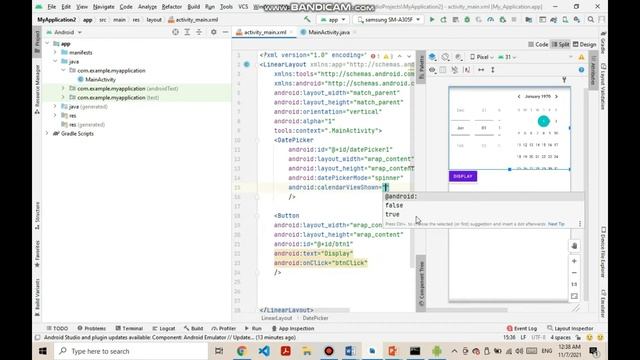Expand Gradle Scripts node

(x=47, y=133)
